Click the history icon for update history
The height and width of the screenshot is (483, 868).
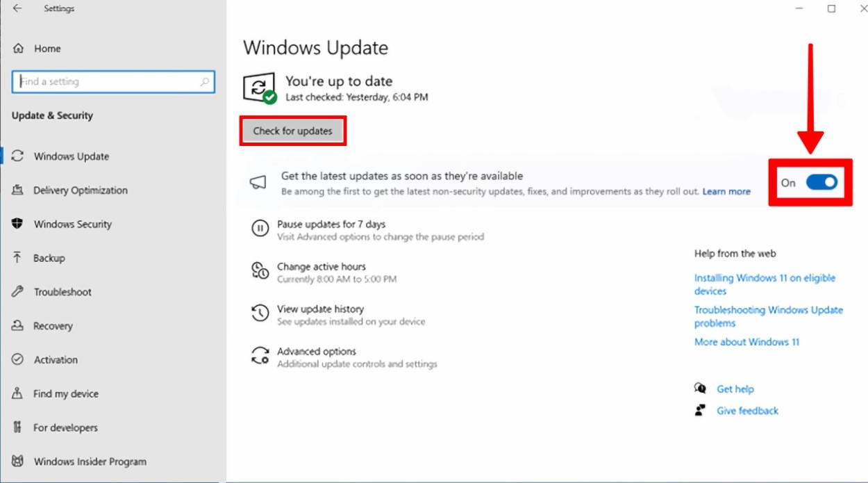(260, 313)
